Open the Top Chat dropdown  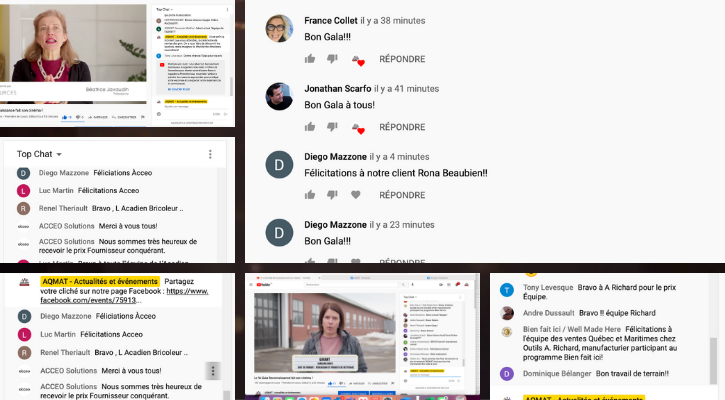tap(39, 154)
